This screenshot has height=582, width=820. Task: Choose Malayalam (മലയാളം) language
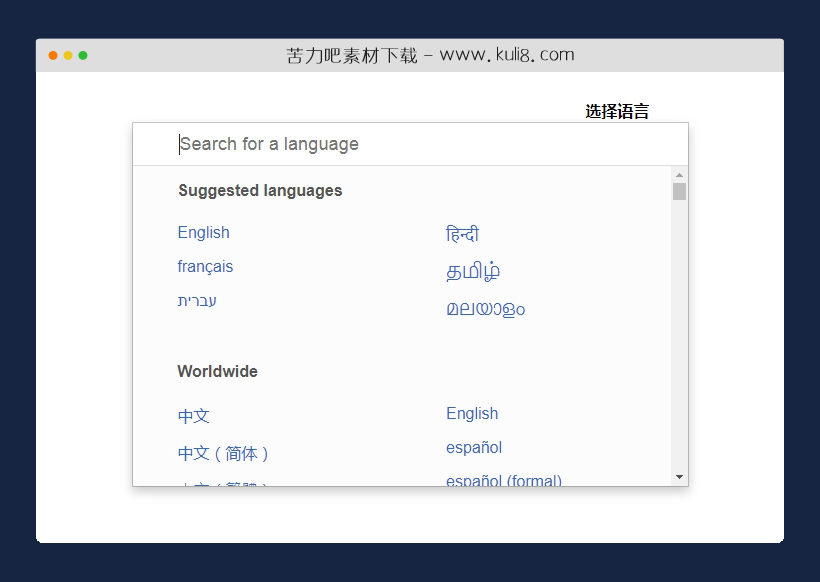pos(485,309)
